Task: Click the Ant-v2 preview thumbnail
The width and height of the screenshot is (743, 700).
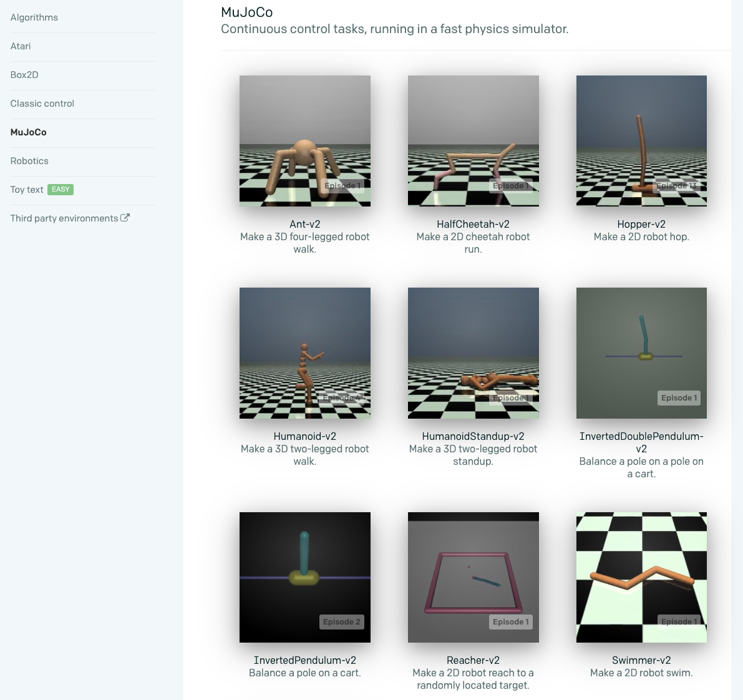Action: [x=304, y=141]
